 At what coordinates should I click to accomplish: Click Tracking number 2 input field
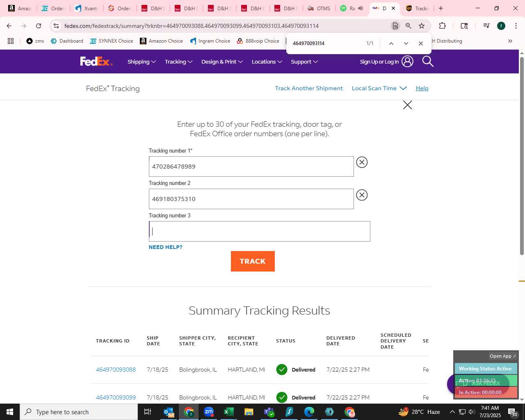[x=251, y=199]
